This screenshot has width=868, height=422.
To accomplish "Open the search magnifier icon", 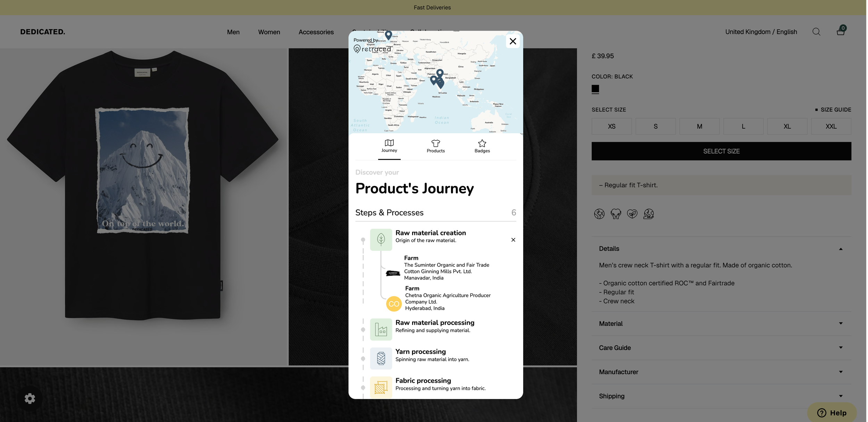I will (x=816, y=32).
